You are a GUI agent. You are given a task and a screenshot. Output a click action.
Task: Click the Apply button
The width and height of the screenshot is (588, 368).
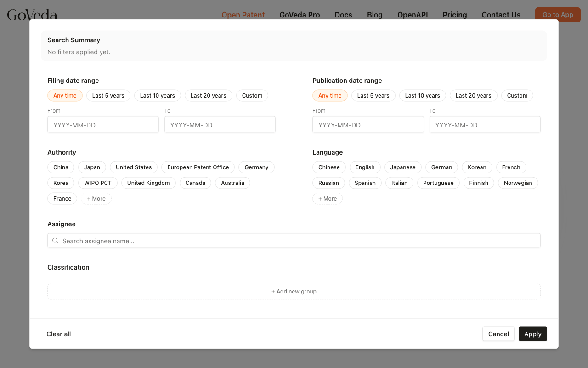(533, 334)
